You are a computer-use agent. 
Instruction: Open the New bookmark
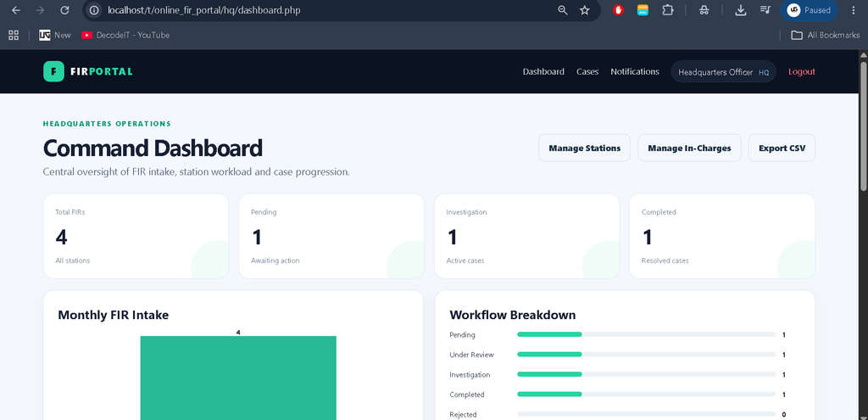click(x=55, y=35)
